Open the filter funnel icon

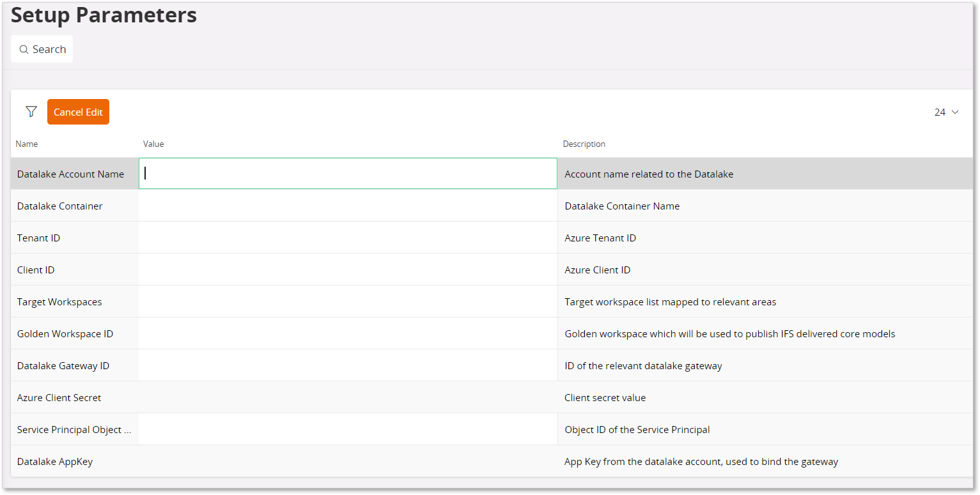tap(31, 112)
